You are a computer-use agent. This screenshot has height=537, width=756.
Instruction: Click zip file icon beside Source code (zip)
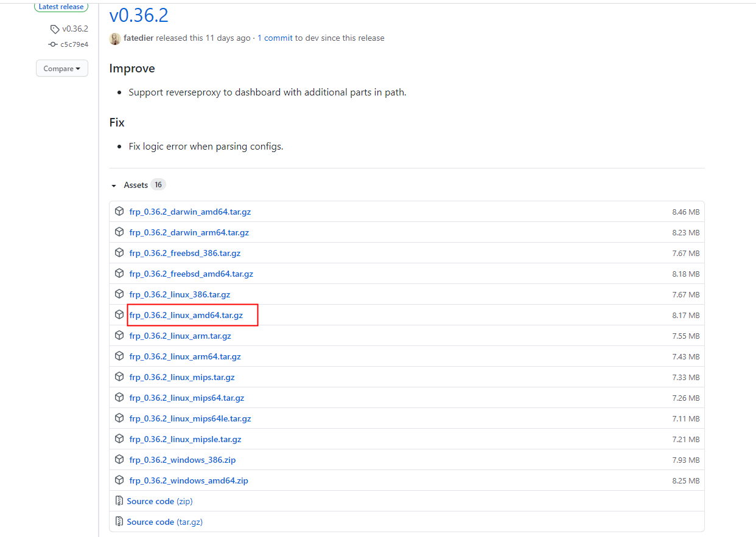[x=119, y=501]
